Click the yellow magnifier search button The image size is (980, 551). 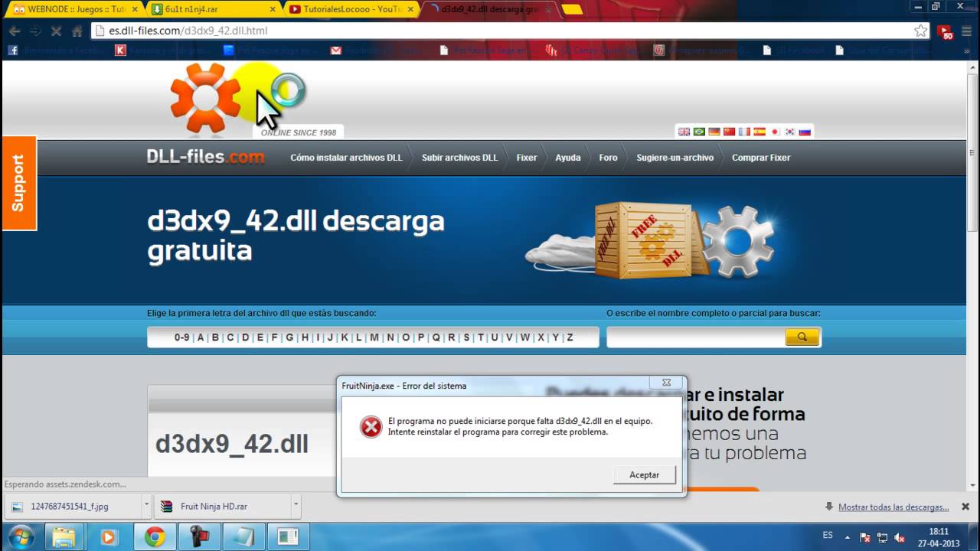click(x=802, y=337)
